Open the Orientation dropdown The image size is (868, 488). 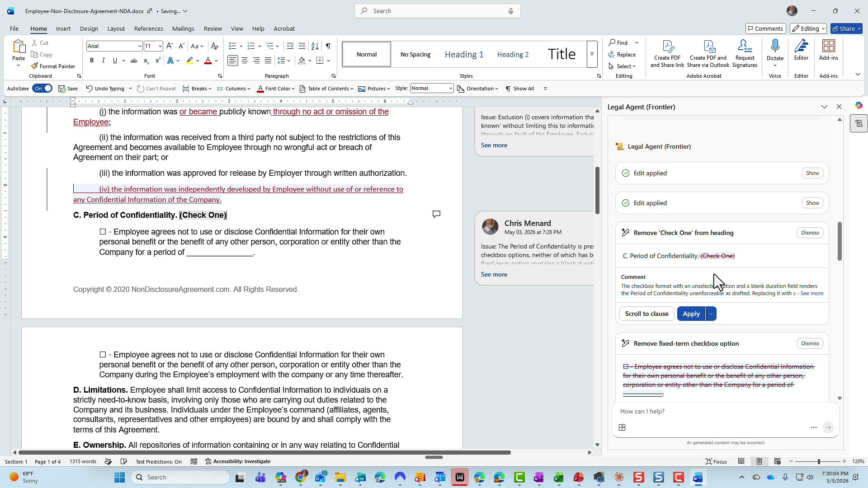point(478,89)
